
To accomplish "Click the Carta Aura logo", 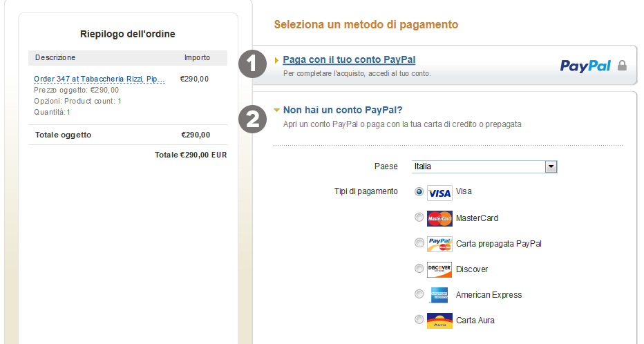I will [439, 321].
